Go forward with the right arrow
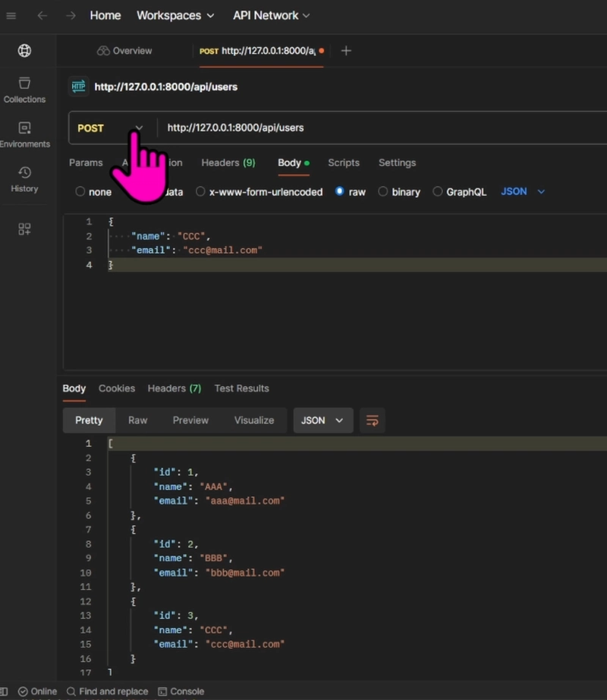The height and width of the screenshot is (700, 607). coord(71,16)
